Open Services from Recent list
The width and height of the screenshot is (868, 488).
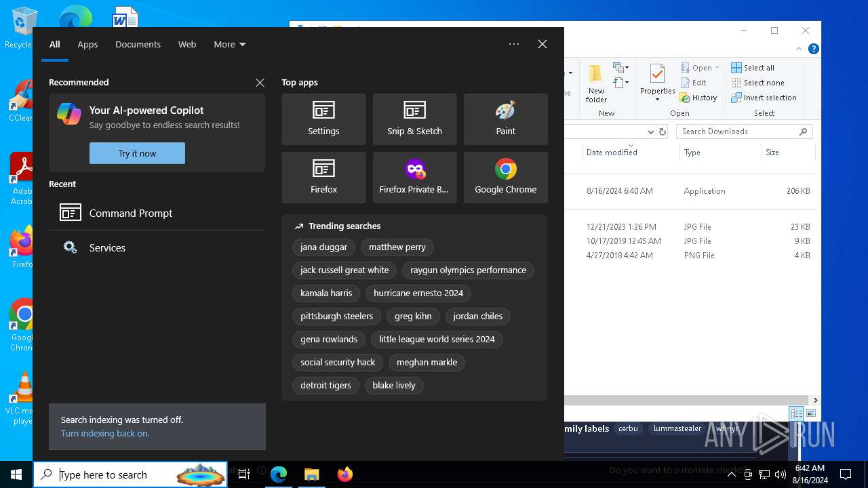[x=157, y=247]
